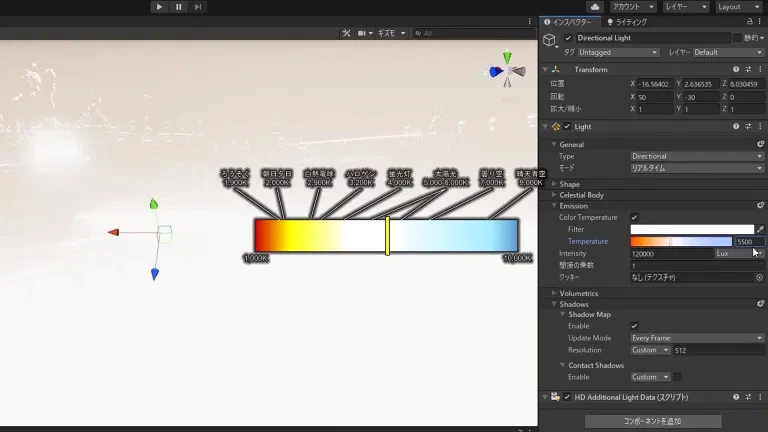Image resolution: width=768 pixels, height=432 pixels.
Task: Open Transform help icon
Action: click(x=736, y=70)
